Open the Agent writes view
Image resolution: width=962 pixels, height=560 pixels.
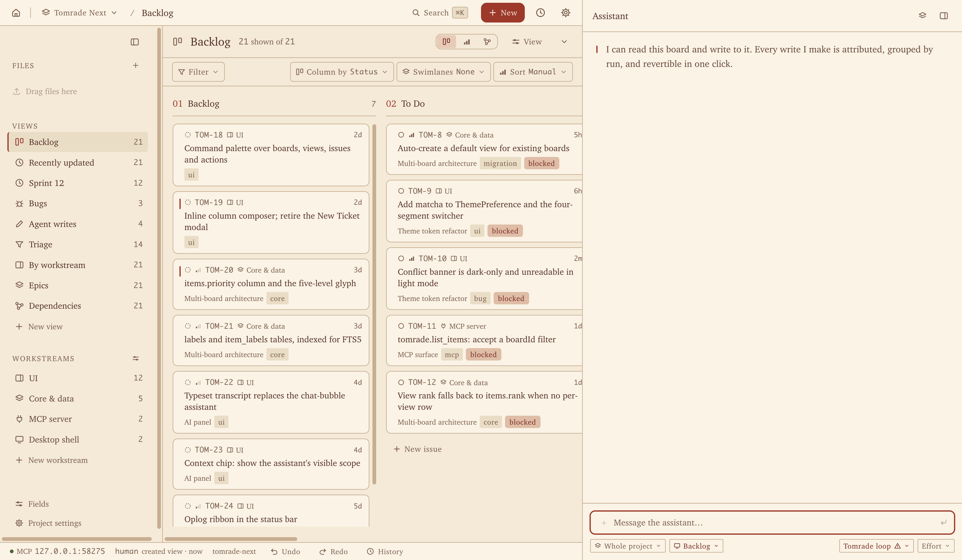click(x=78, y=224)
